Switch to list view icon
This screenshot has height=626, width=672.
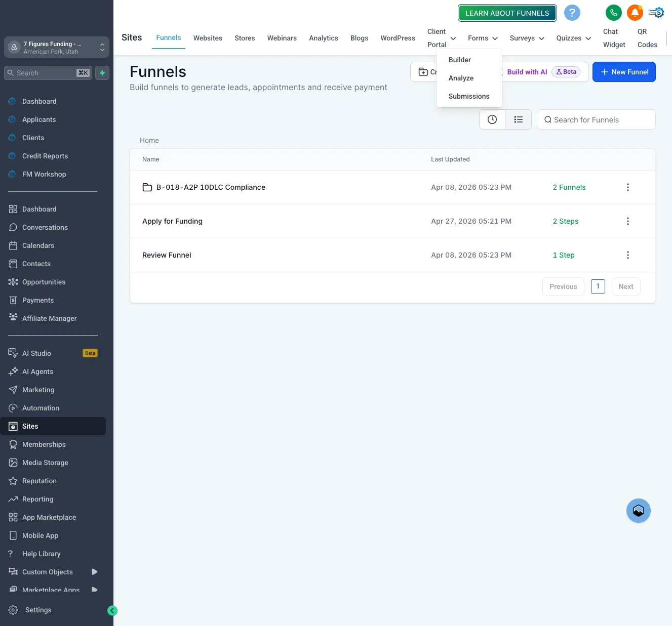pyautogui.click(x=518, y=119)
